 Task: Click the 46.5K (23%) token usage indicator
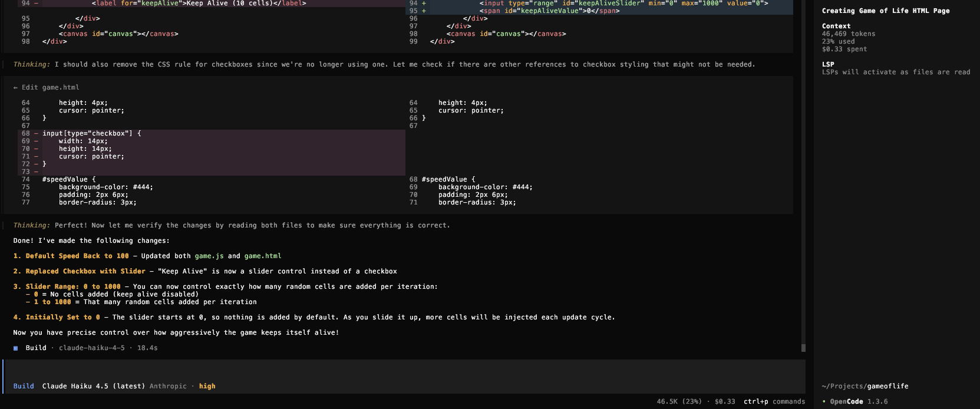click(x=679, y=402)
